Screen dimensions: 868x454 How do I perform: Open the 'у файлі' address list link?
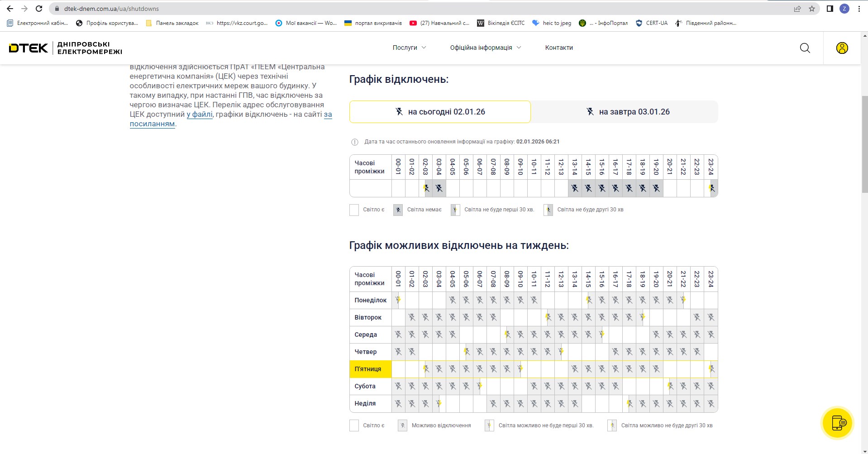[x=200, y=115]
